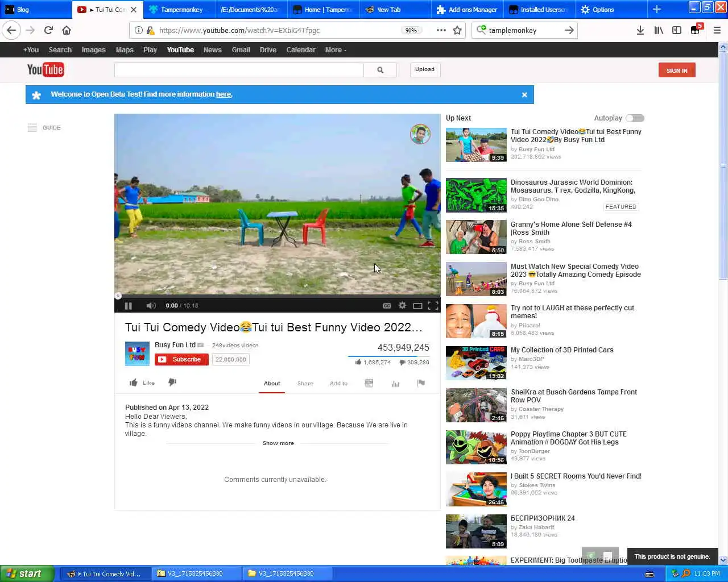Click browser back arrow

click(11, 30)
